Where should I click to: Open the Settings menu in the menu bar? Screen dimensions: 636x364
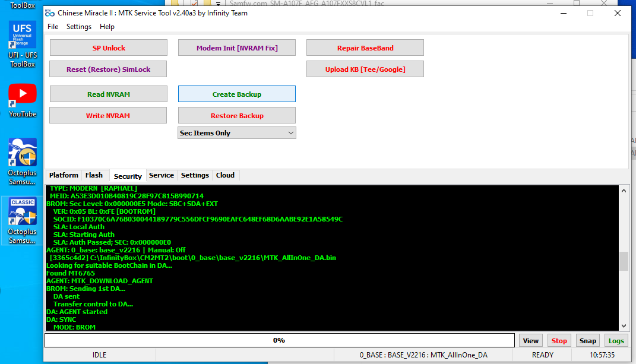click(x=79, y=27)
